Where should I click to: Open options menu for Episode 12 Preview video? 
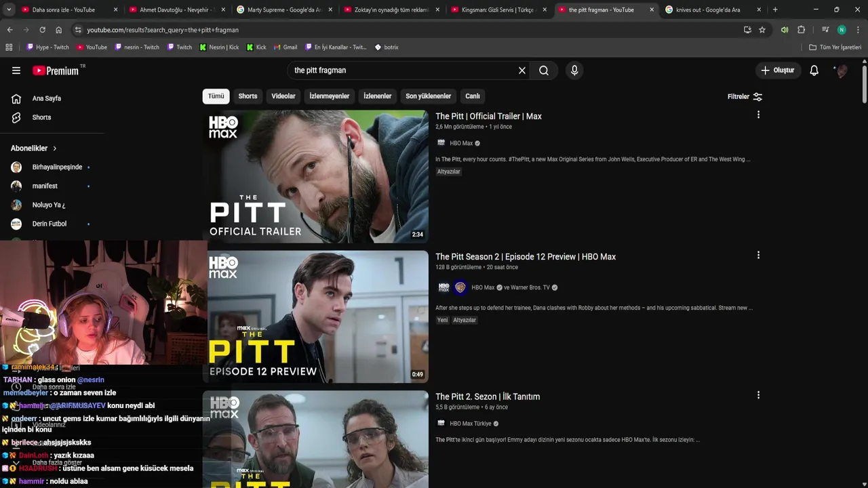click(x=758, y=256)
